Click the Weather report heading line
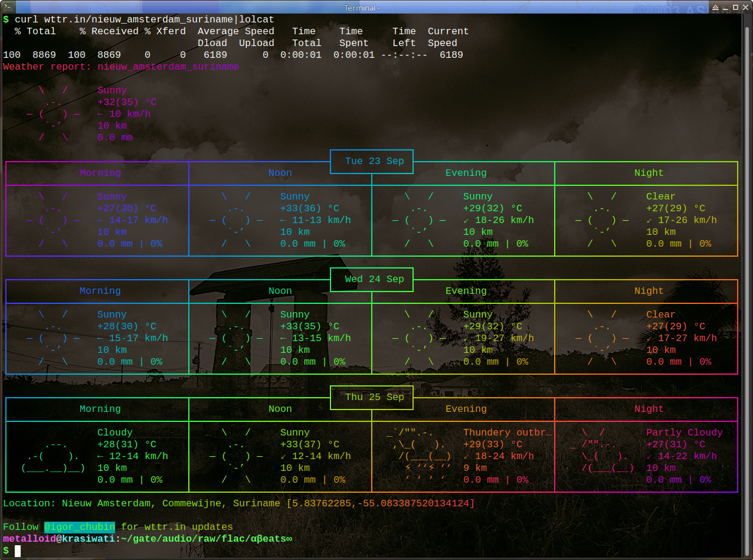Image resolution: width=753 pixels, height=560 pixels. (x=121, y=67)
